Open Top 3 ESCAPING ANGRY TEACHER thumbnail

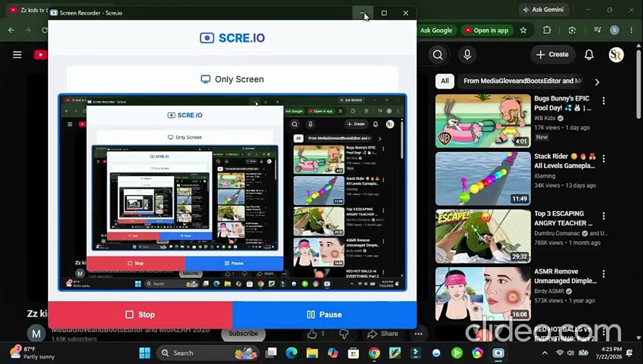[x=483, y=236]
